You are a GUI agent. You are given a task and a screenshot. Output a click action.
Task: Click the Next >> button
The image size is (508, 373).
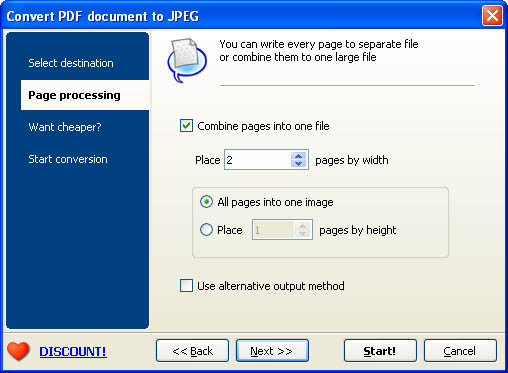(x=272, y=351)
